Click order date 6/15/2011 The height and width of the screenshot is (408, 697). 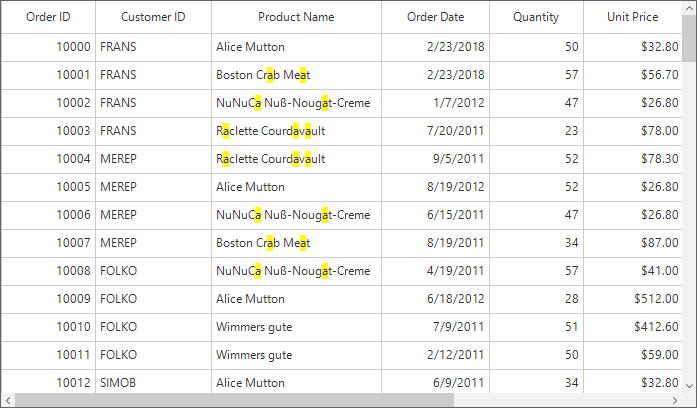coord(455,215)
